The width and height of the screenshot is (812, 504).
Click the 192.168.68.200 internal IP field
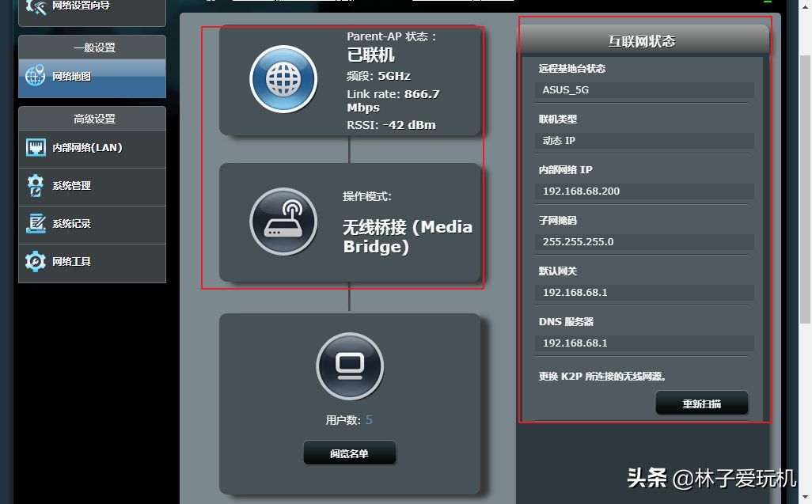(x=644, y=191)
